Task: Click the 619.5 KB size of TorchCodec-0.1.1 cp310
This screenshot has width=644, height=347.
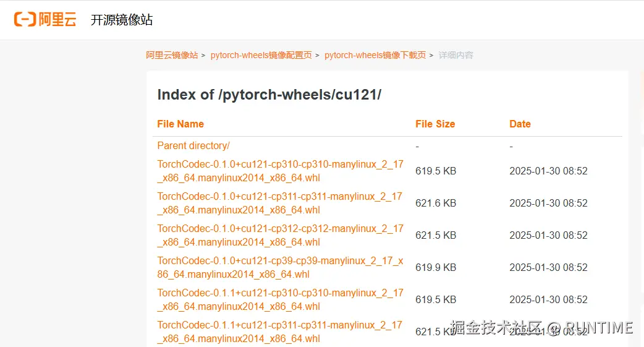Action: [x=436, y=299]
